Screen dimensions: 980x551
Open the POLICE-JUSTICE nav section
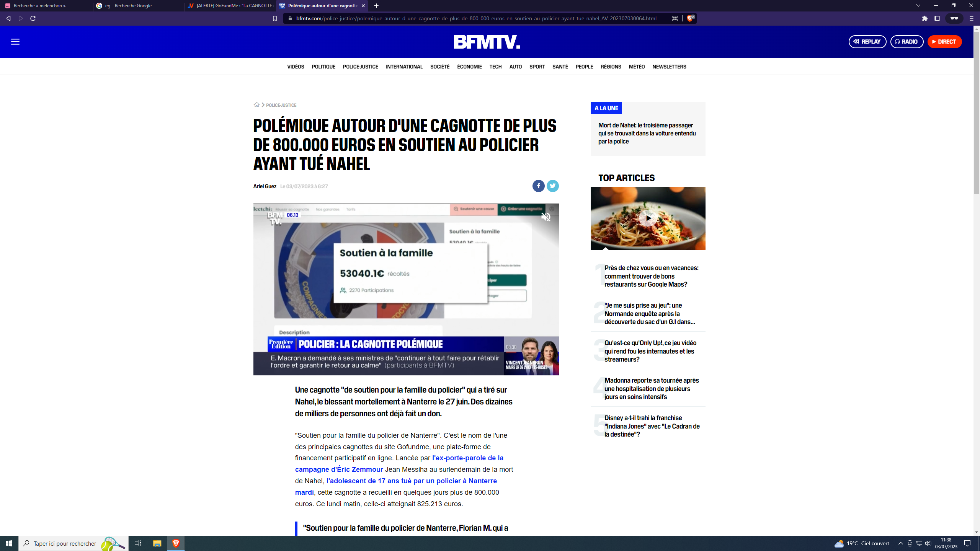point(360,67)
